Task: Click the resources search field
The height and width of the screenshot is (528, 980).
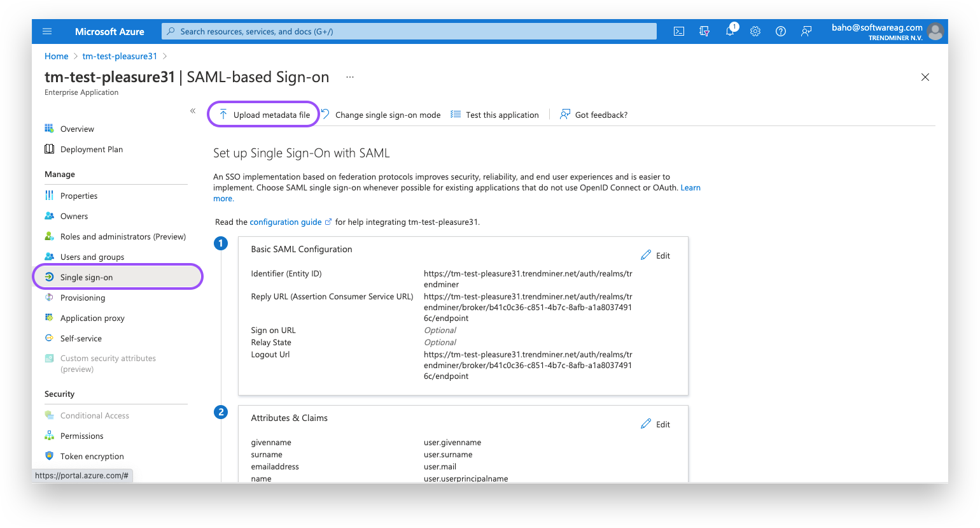Action: (x=409, y=31)
